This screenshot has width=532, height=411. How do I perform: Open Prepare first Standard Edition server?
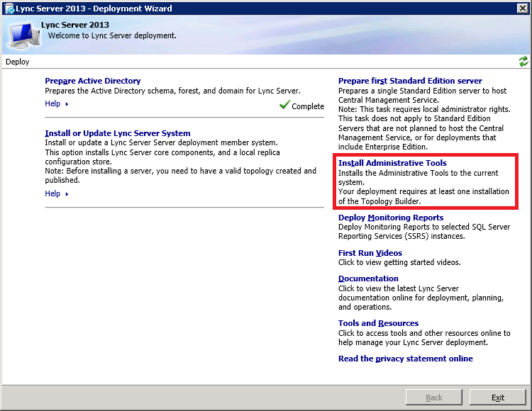410,81
